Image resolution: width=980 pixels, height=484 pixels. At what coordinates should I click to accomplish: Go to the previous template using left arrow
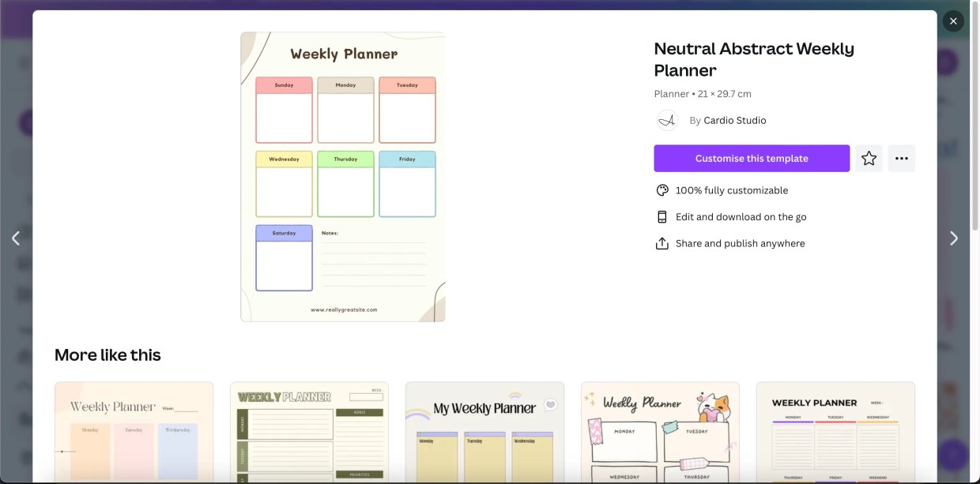16,238
